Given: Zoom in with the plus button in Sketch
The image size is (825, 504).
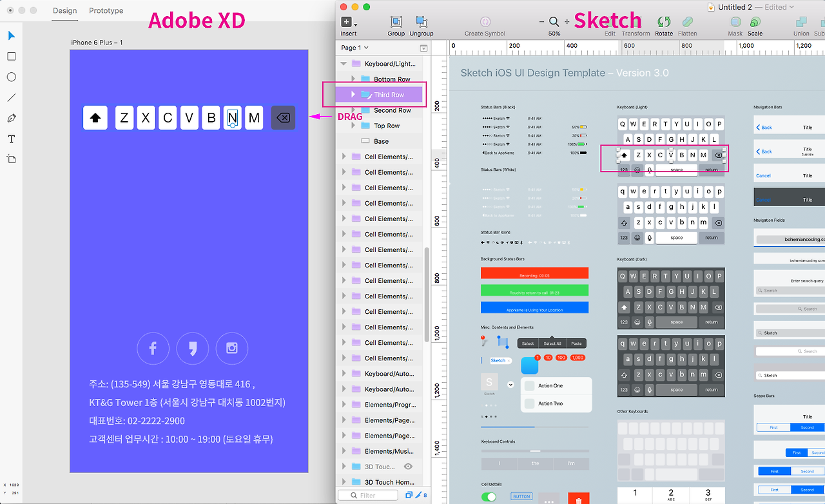Looking at the screenshot, I should click(x=567, y=22).
